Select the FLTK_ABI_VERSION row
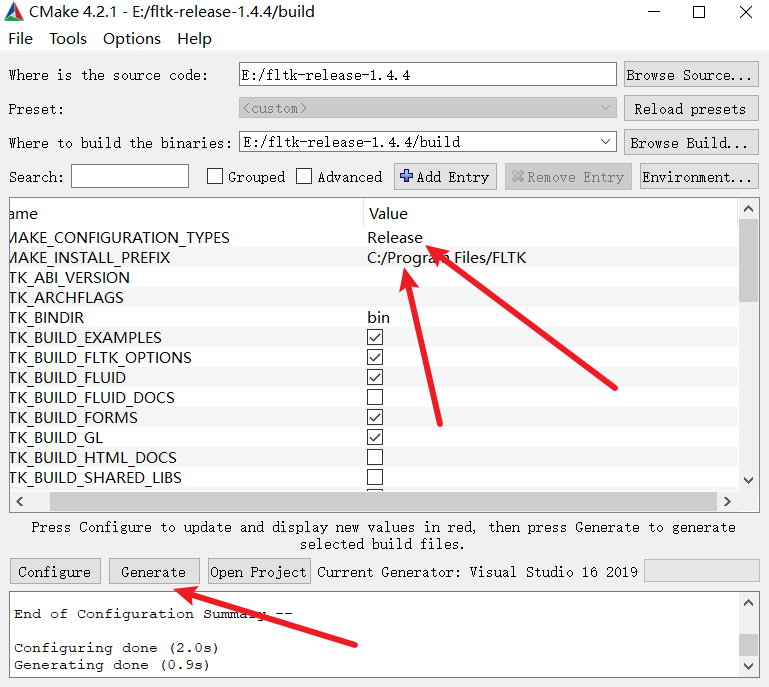The width and height of the screenshot is (769, 687). click(x=373, y=278)
